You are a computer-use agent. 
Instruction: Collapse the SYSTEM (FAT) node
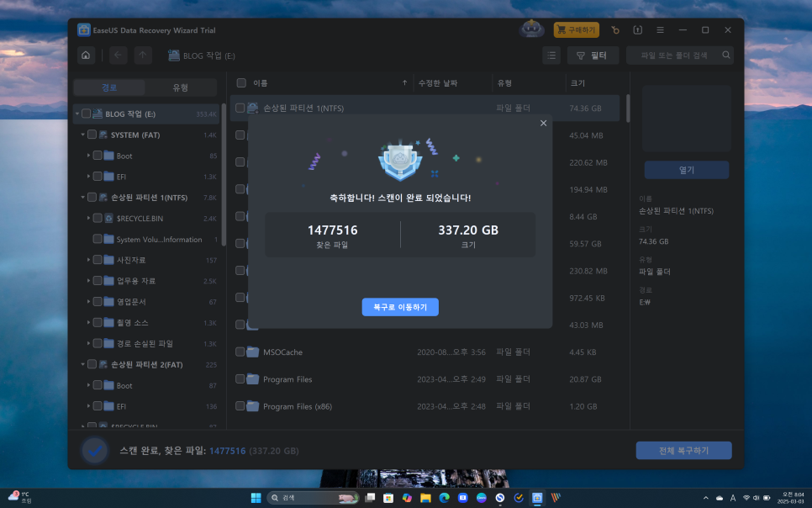pyautogui.click(x=83, y=135)
